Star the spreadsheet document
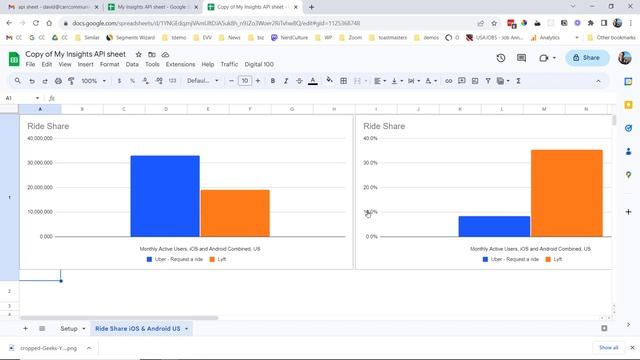This screenshot has width=640, height=360. click(x=139, y=54)
